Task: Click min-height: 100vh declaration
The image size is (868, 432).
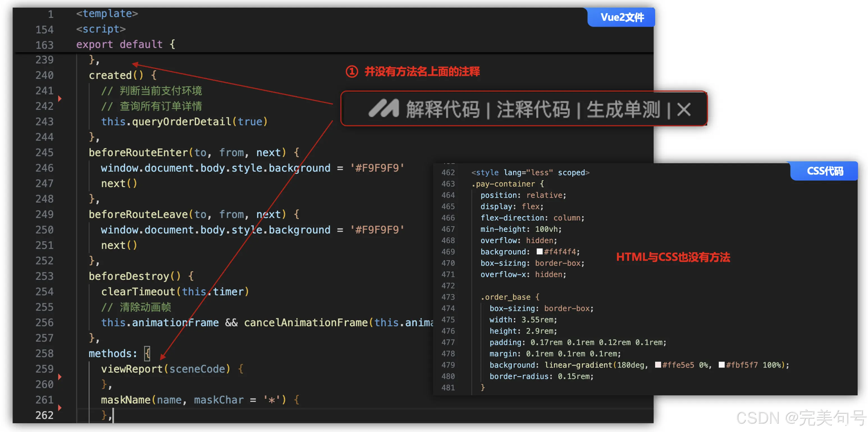Action: pyautogui.click(x=521, y=229)
